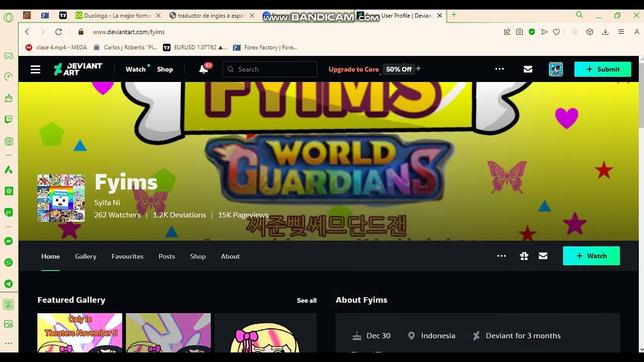Open ChatSonic CS sidebar icon
This screenshot has width=644, height=362.
9,212
